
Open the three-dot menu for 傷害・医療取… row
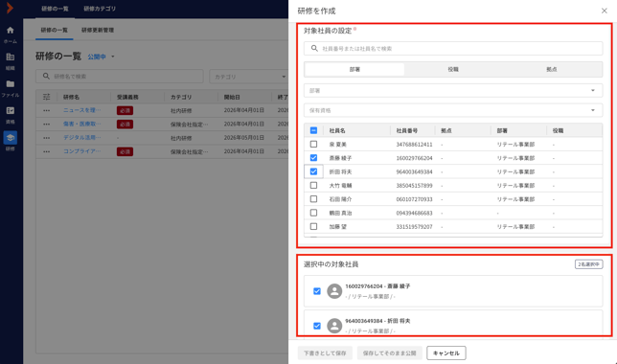[x=46, y=125]
